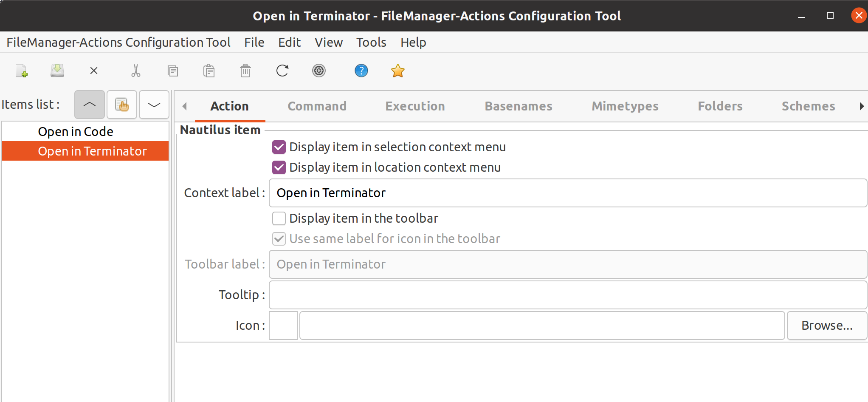Click the Browse... icon button
Viewport: 868px width, 402px height.
click(x=827, y=326)
